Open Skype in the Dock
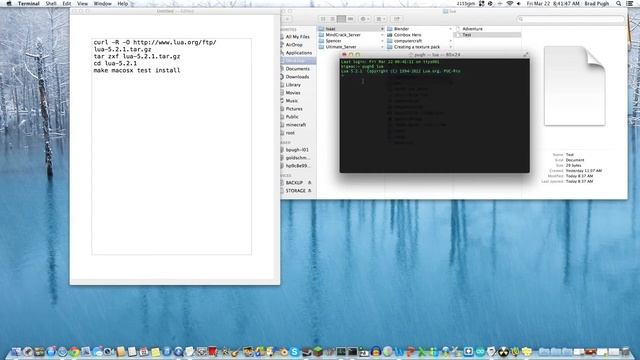 pyautogui.click(x=294, y=351)
